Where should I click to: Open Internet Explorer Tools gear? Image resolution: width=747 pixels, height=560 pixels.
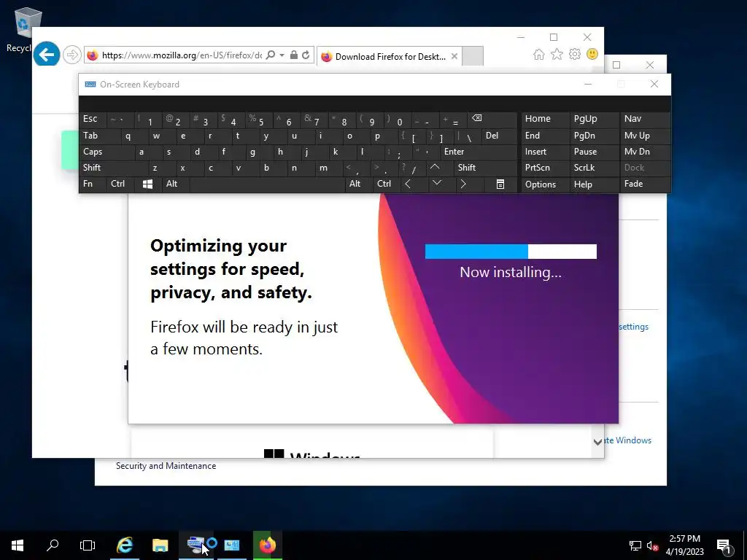point(575,54)
